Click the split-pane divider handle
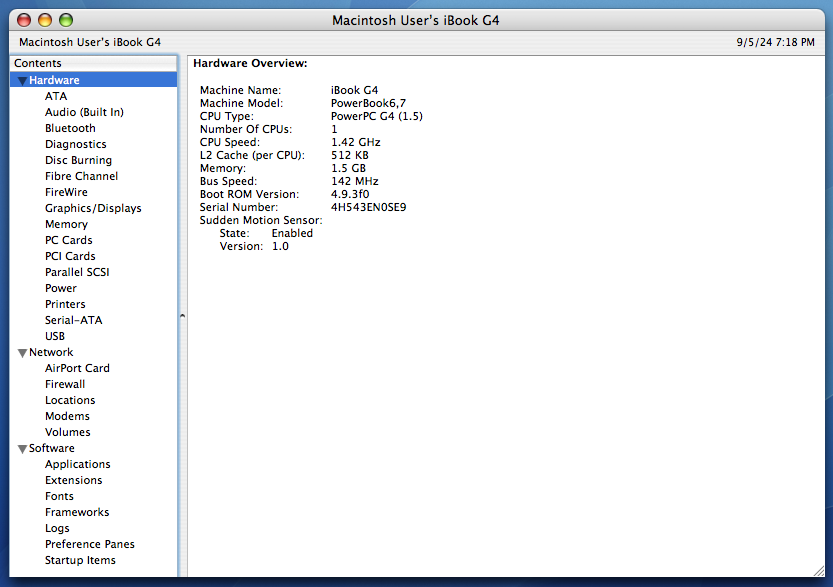Screen dimensions: 833x587 [182, 316]
